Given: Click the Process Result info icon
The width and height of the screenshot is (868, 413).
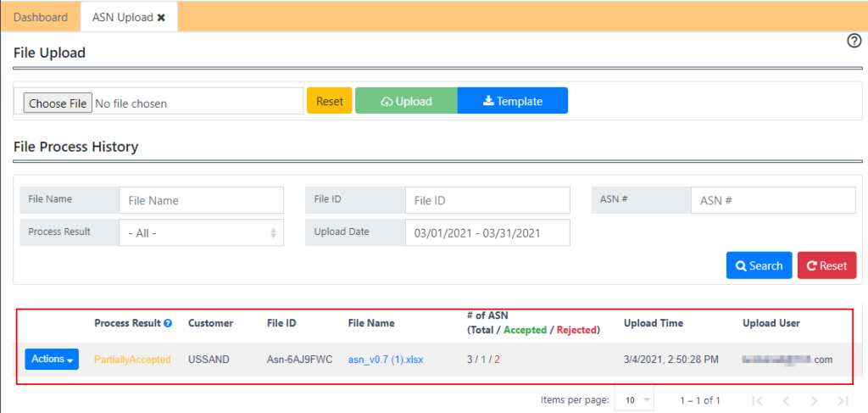Looking at the screenshot, I should click(x=168, y=323).
